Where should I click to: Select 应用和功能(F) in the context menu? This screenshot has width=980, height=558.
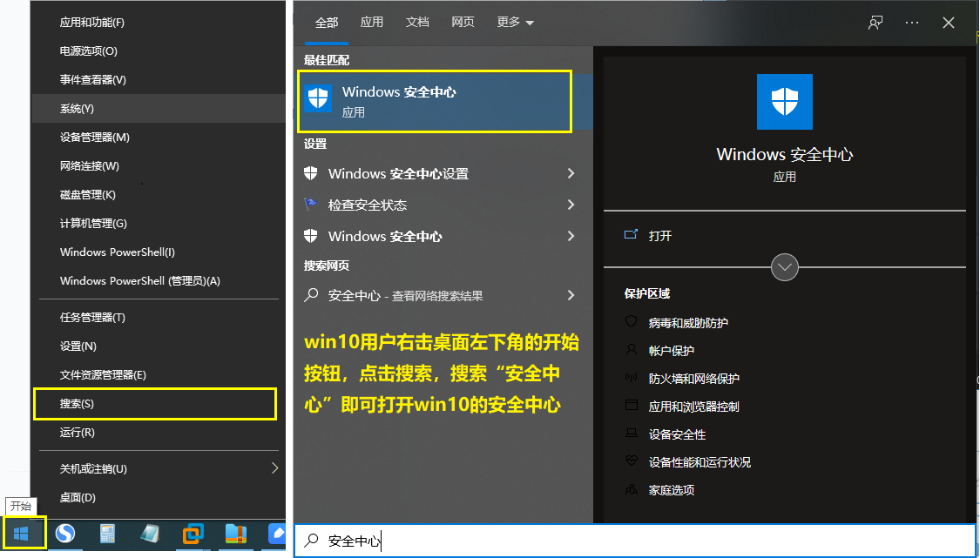[x=159, y=23]
